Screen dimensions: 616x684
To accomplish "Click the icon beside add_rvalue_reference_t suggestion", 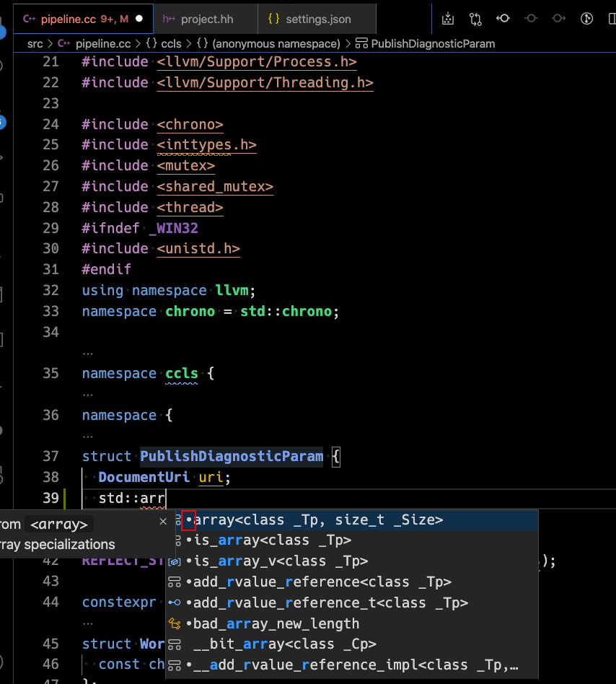I will 174,602.
